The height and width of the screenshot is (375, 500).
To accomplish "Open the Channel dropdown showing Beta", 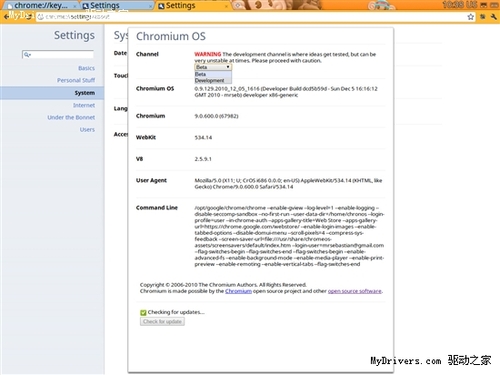I will point(213,67).
